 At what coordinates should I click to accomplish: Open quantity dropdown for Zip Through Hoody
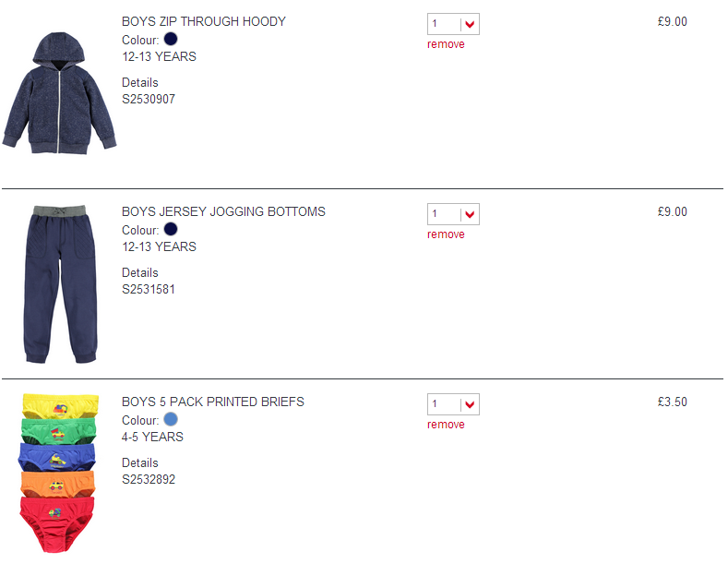pyautogui.click(x=453, y=24)
